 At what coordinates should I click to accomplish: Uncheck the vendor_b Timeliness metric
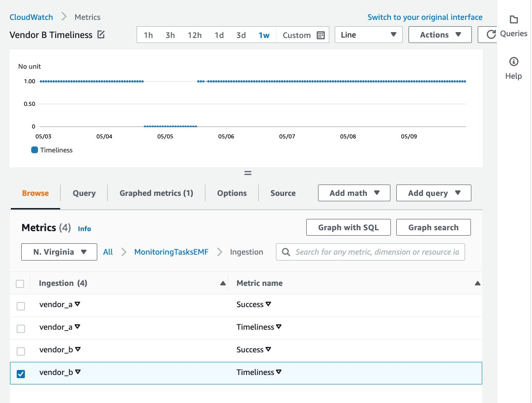click(20, 374)
